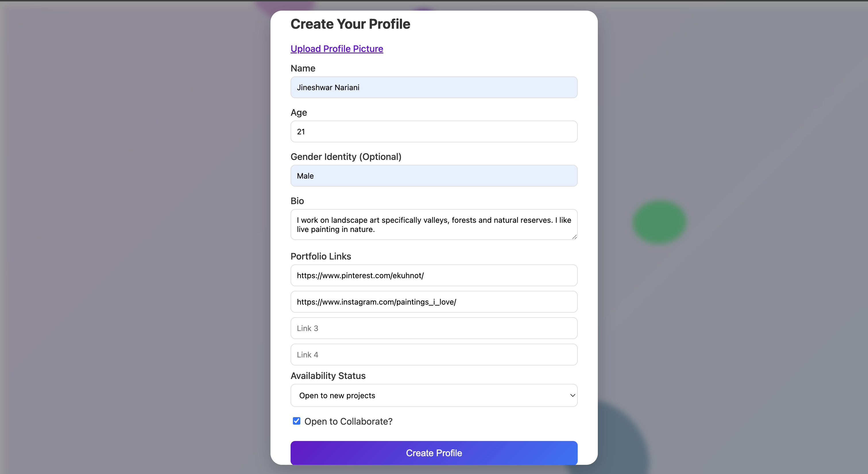Image resolution: width=868 pixels, height=474 pixels.
Task: Click inside the Bio text area
Action: pos(434,224)
